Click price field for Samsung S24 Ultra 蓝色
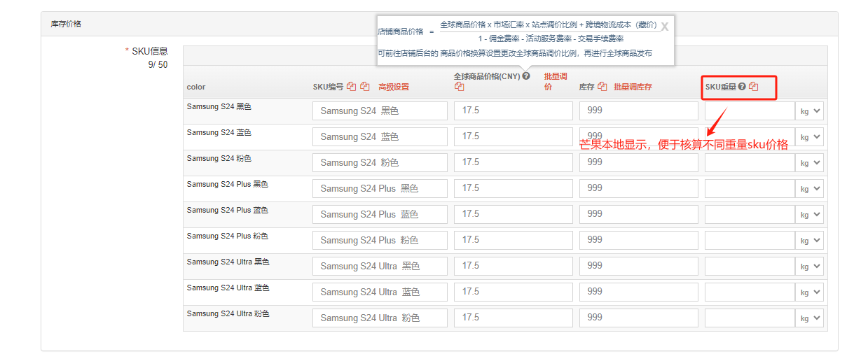The width and height of the screenshot is (868, 354). (x=514, y=292)
